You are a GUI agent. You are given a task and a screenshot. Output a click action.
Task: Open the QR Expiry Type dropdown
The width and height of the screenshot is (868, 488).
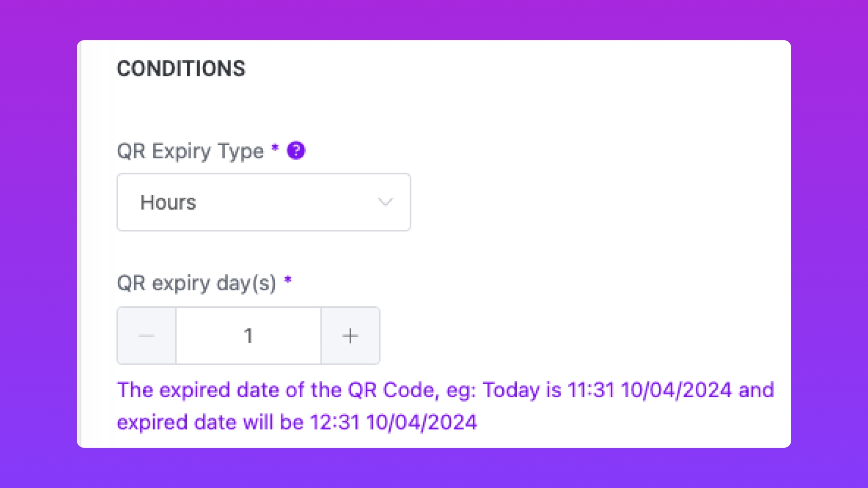coord(264,202)
